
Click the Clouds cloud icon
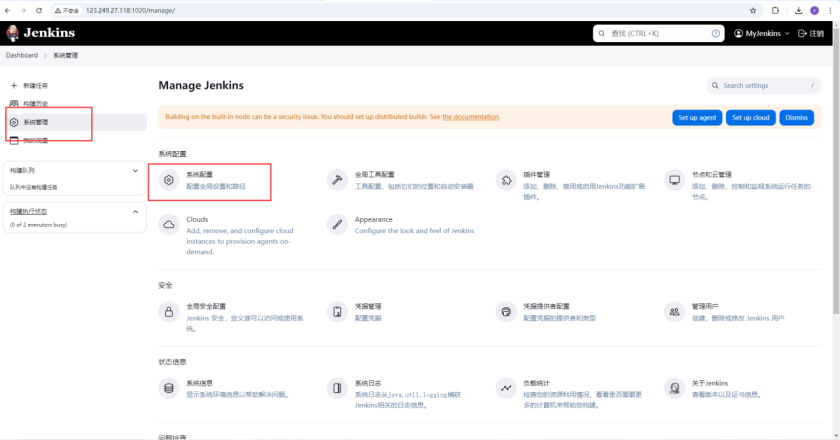[x=169, y=225]
